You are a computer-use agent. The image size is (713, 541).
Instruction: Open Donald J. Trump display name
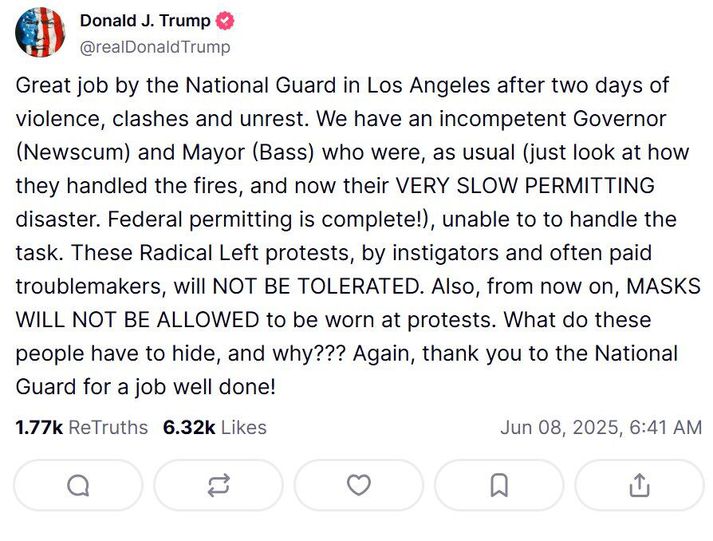[x=145, y=21]
